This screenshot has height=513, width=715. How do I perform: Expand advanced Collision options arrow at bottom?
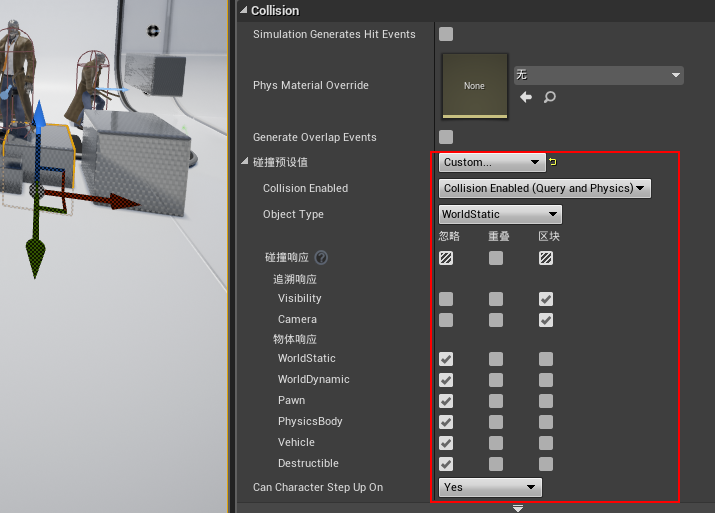coord(518,508)
